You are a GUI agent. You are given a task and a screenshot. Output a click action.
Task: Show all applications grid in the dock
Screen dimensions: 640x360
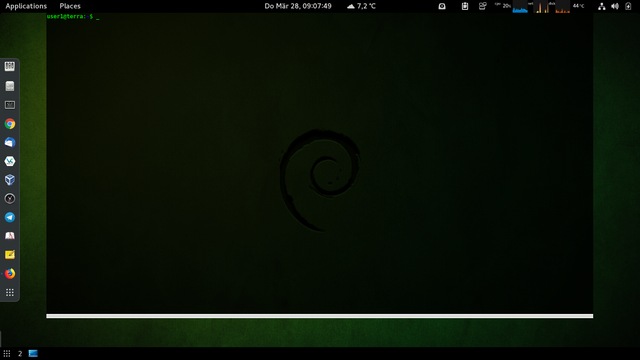10,292
